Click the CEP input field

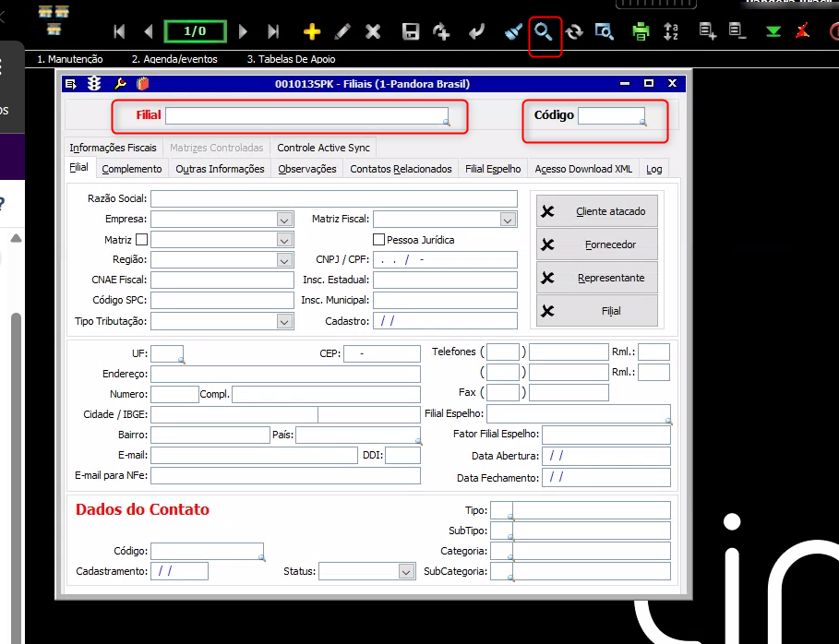tap(382, 353)
